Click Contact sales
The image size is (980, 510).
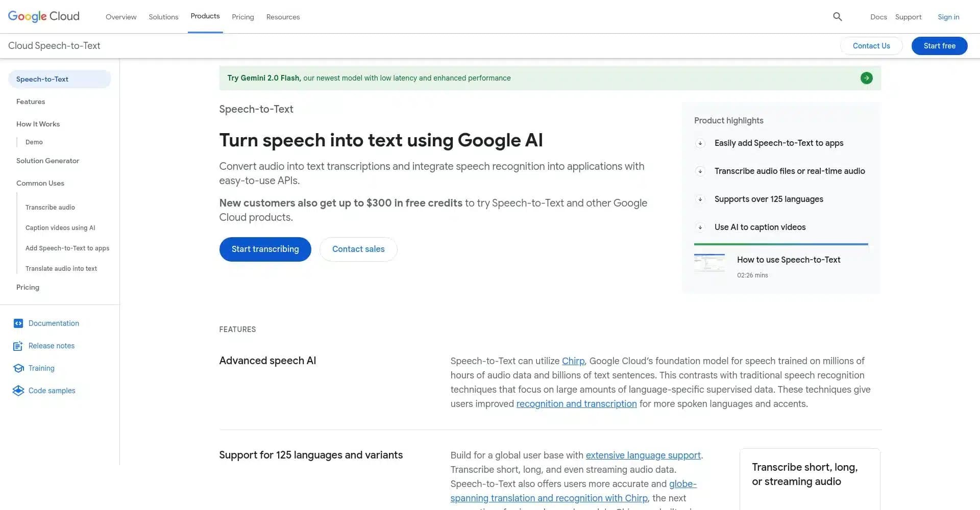coord(358,249)
